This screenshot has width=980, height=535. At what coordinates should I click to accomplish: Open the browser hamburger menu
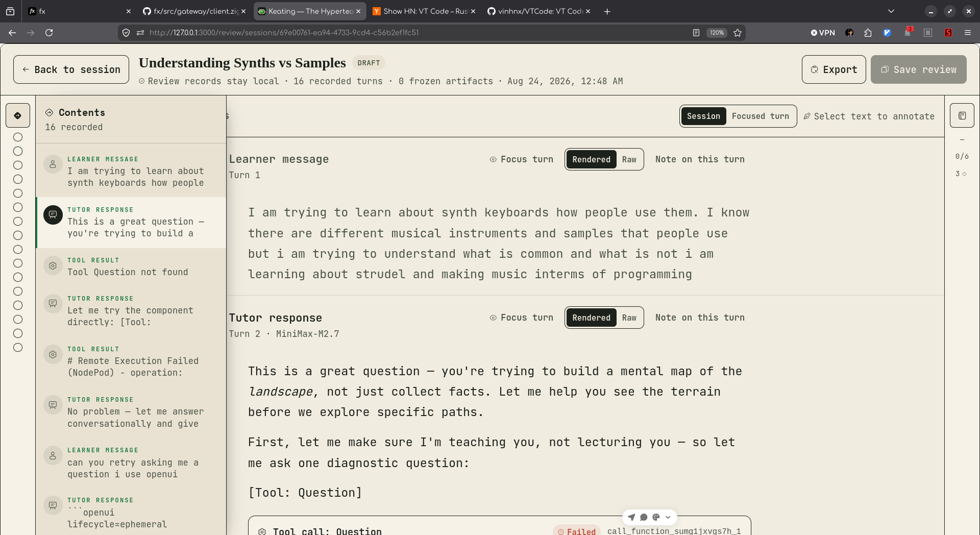[x=968, y=33]
